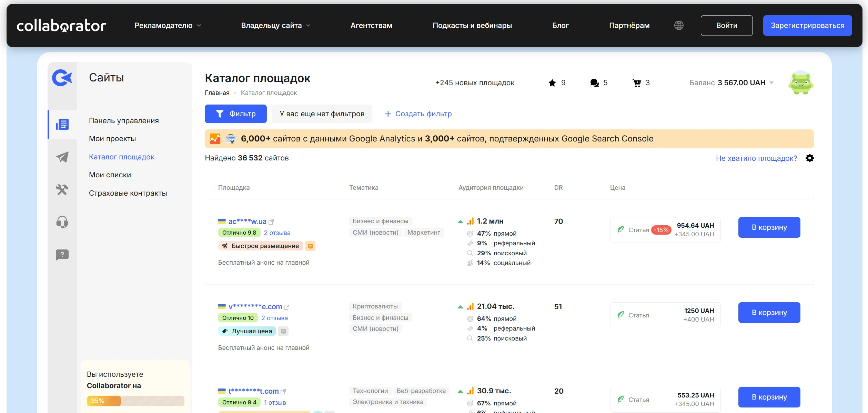Open favorites via the star icon
Screen dimensions: 868x413
point(552,83)
